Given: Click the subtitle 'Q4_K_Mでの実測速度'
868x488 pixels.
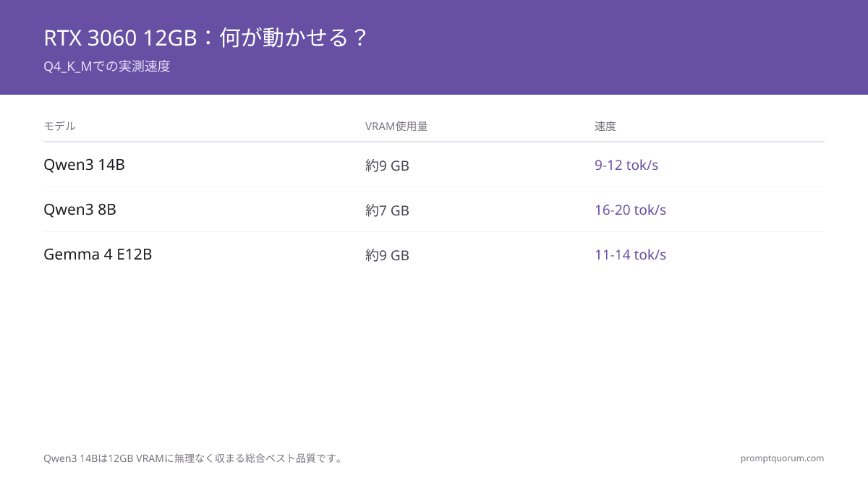Looking at the screenshot, I should [107, 67].
